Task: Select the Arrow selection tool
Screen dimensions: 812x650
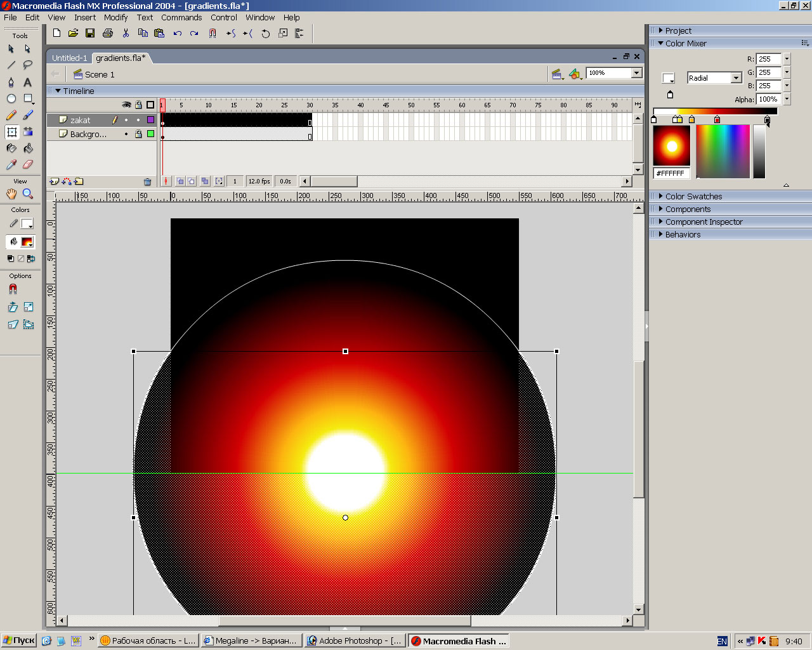Action: [x=11, y=49]
